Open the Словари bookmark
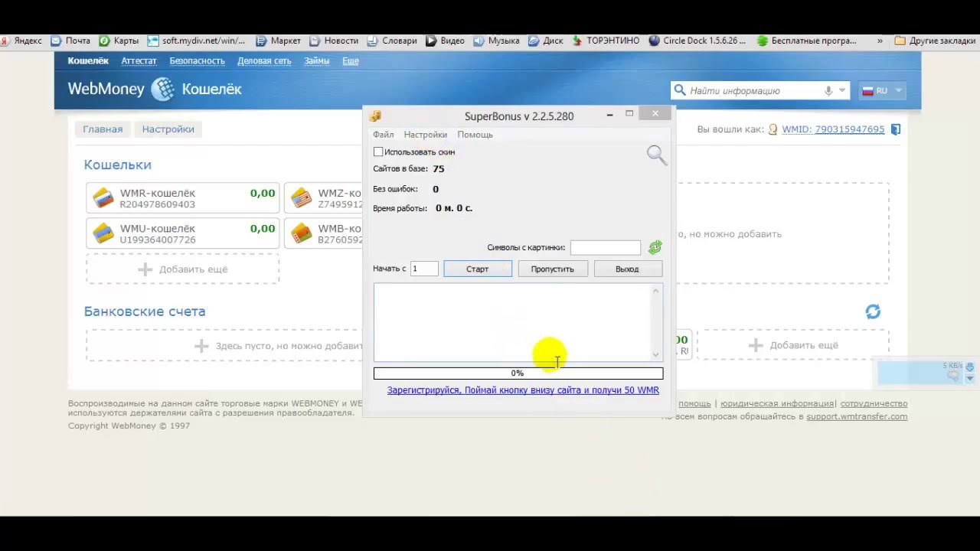Viewport: 980px width, 551px height. coord(392,41)
